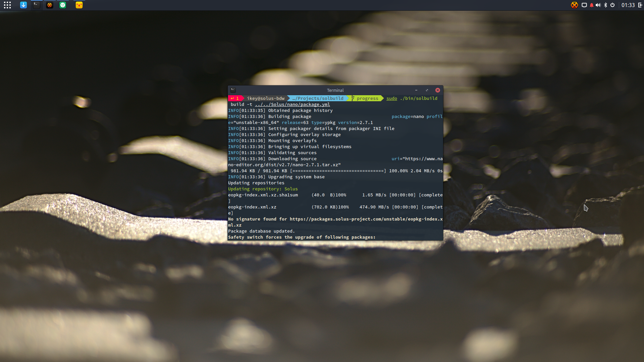
Task: Open the Raven sidebar toggle icon
Action: (640, 5)
